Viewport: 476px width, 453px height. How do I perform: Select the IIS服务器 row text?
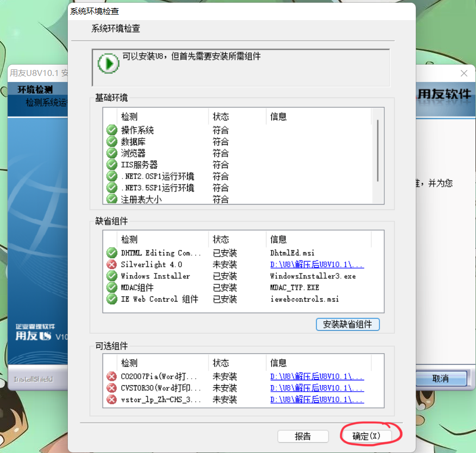pyautogui.click(x=139, y=165)
